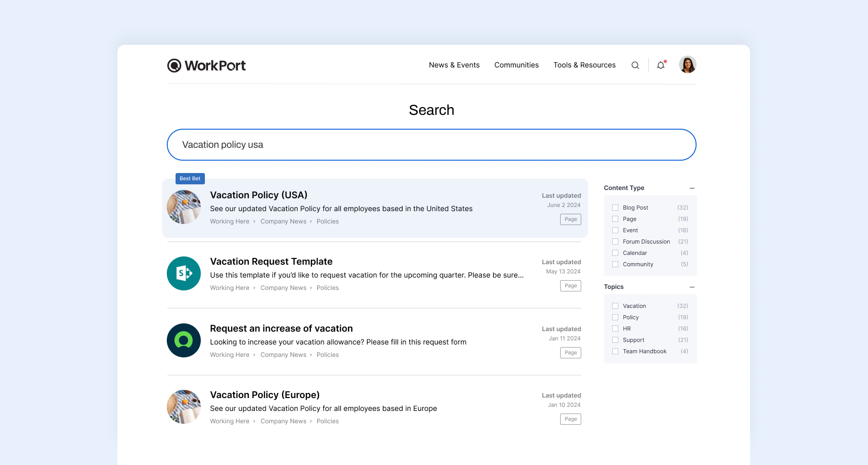The height and width of the screenshot is (465, 868).
Task: Click the Policies breadcrumb under Vacation Policy (Europe)
Action: coord(327,421)
